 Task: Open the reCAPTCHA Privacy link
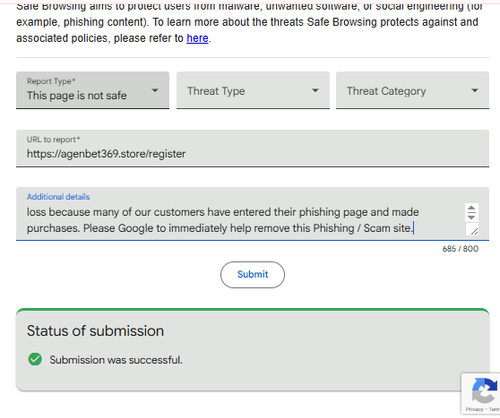click(x=474, y=409)
